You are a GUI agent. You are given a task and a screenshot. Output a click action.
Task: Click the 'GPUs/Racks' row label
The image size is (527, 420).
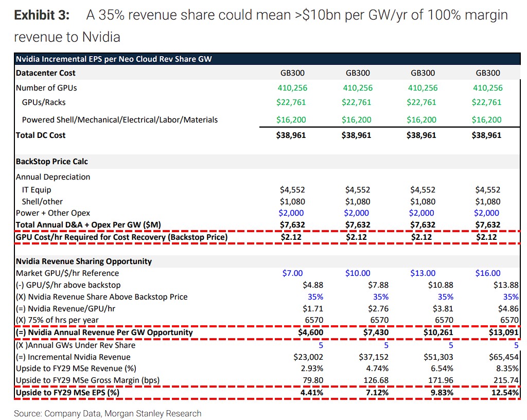(44, 102)
